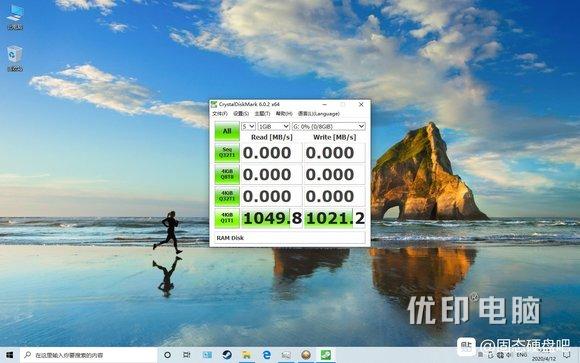Open the 文件(F) menu
The height and width of the screenshot is (363, 580).
(x=220, y=114)
